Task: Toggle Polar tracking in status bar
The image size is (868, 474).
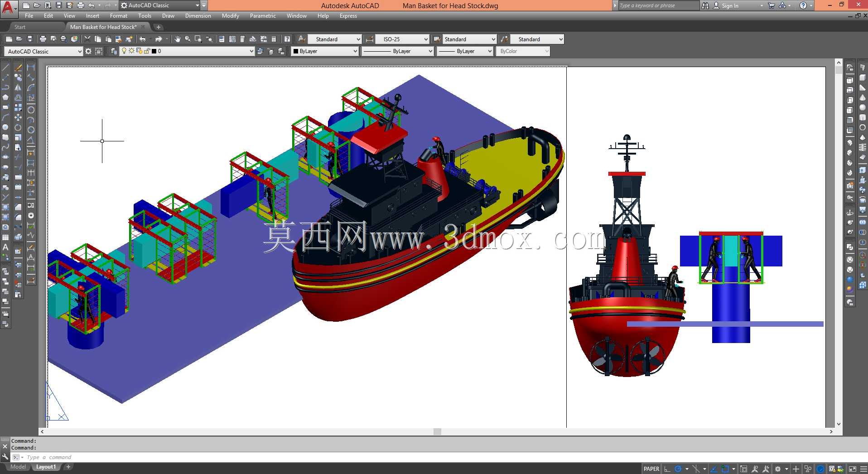Action: click(678, 469)
